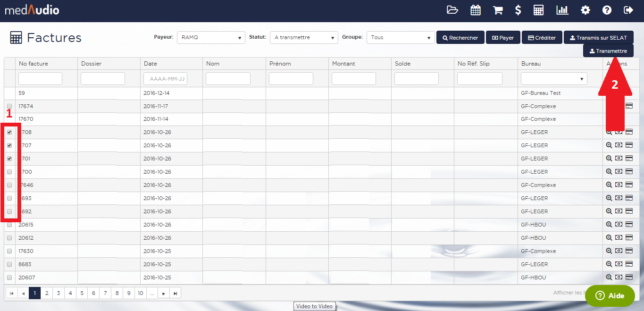Image resolution: width=644 pixels, height=311 pixels.
Task: Click the Date filter input field
Action: [165, 79]
